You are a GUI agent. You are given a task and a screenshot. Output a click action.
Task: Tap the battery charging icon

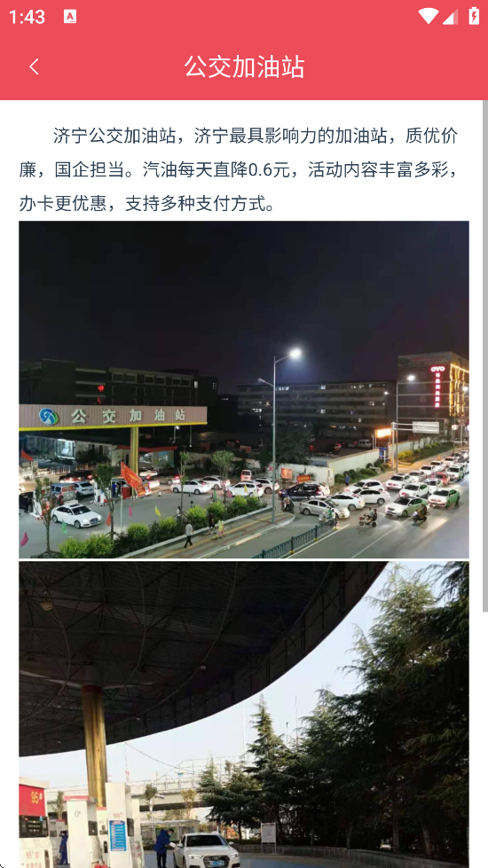pos(474,16)
